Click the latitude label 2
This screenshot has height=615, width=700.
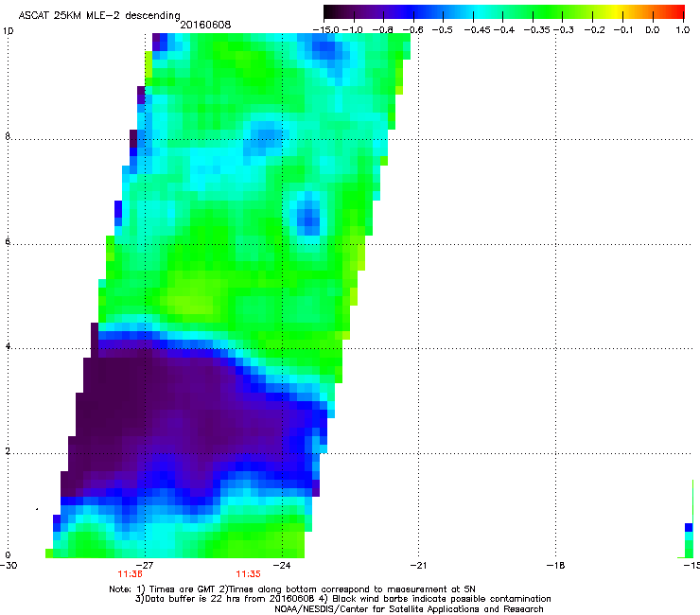8,451
